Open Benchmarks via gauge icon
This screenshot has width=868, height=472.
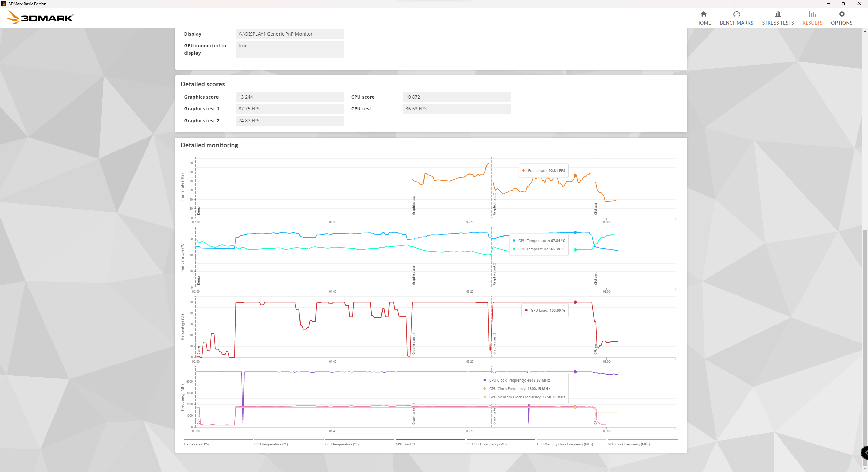coord(736,14)
